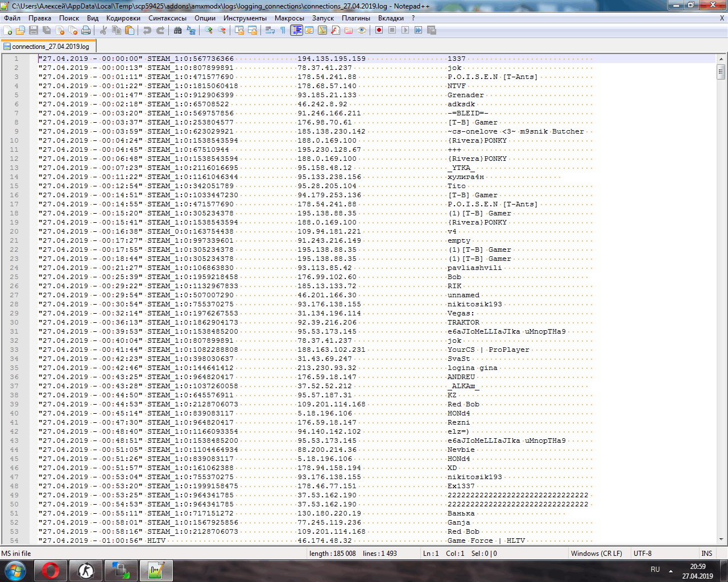The image size is (728, 582).
Task: Click the Open file toolbar icon
Action: pyautogui.click(x=21, y=30)
